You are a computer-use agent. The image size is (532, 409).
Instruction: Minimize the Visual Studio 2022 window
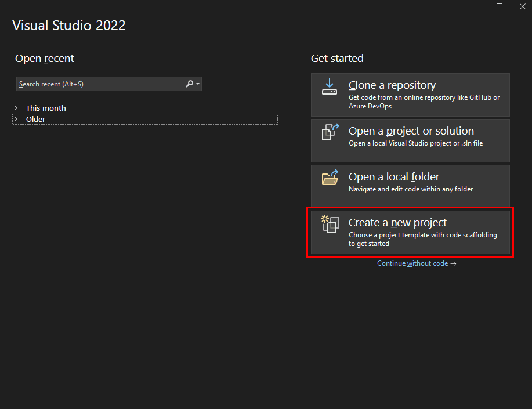(x=476, y=6)
